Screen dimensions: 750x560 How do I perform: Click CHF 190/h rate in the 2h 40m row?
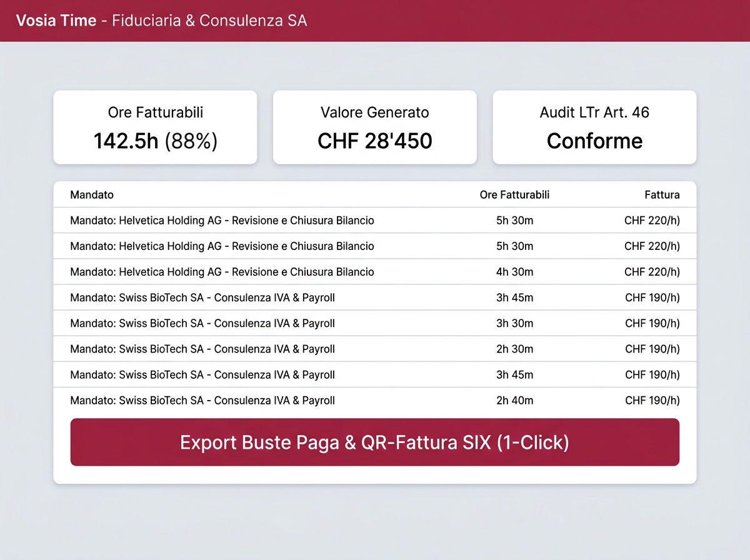(x=652, y=400)
